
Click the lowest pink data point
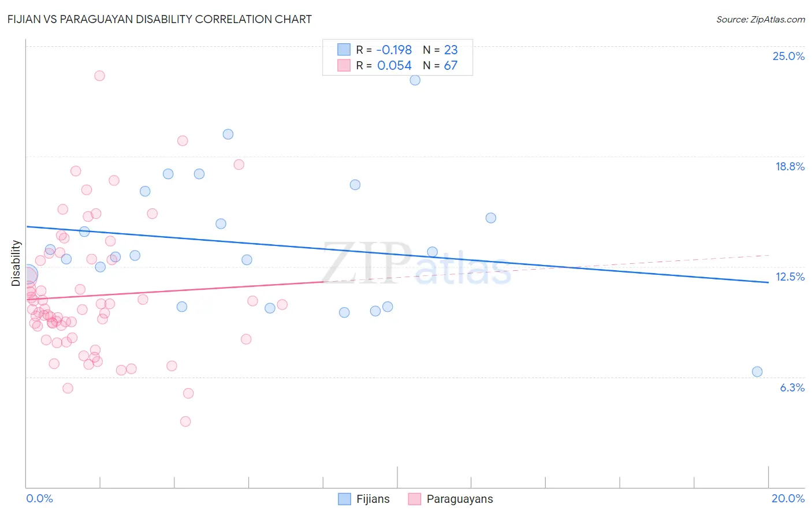tap(185, 421)
